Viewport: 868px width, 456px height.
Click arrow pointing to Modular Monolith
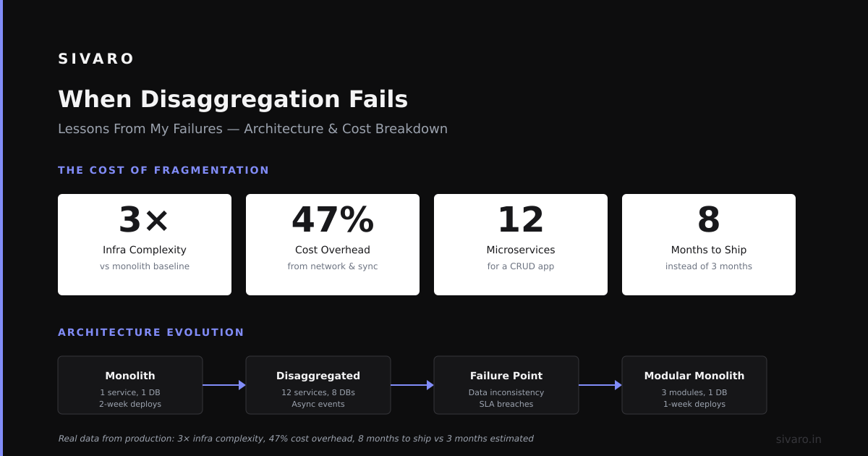click(600, 385)
